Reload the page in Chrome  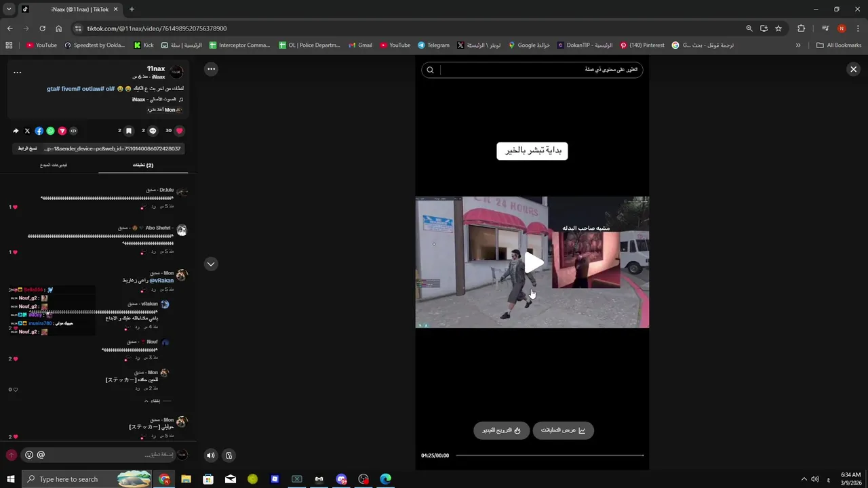[42, 28]
